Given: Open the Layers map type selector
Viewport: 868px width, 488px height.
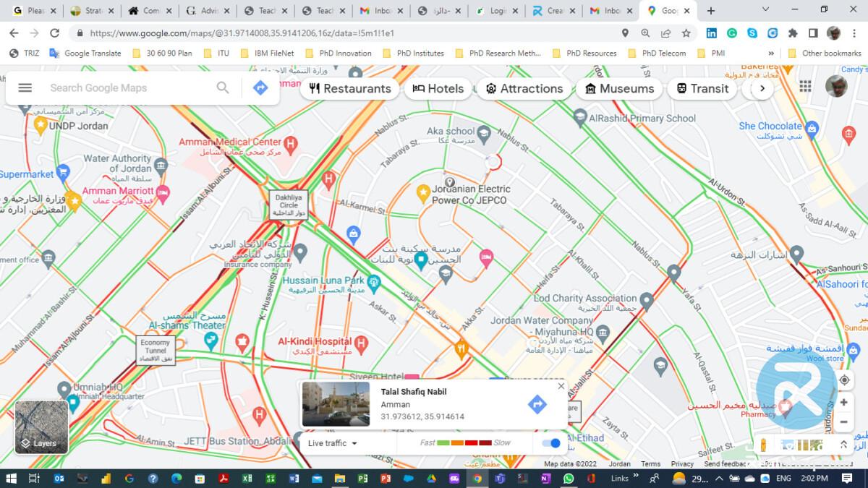Looking at the screenshot, I should (41, 427).
